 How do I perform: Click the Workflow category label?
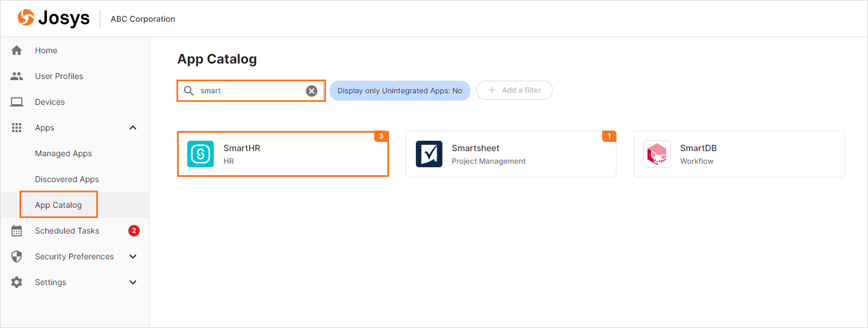(697, 161)
